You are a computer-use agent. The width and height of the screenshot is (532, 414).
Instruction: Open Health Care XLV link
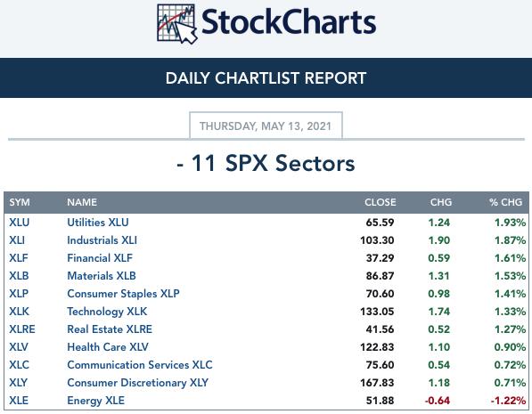click(108, 347)
